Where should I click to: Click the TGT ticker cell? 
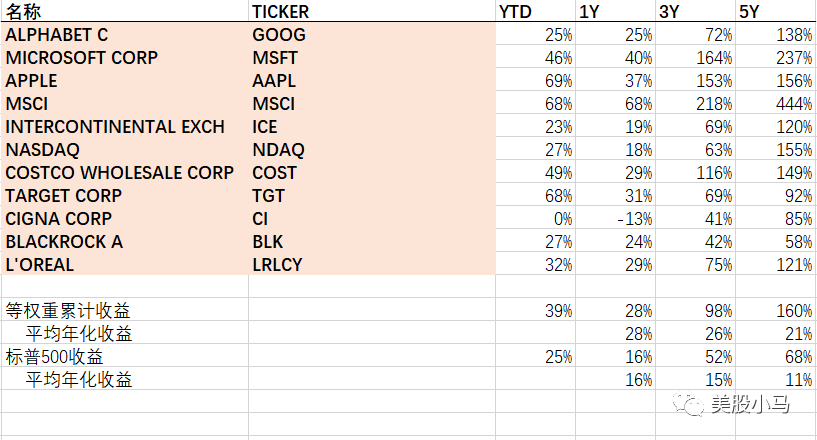[x=372, y=195]
